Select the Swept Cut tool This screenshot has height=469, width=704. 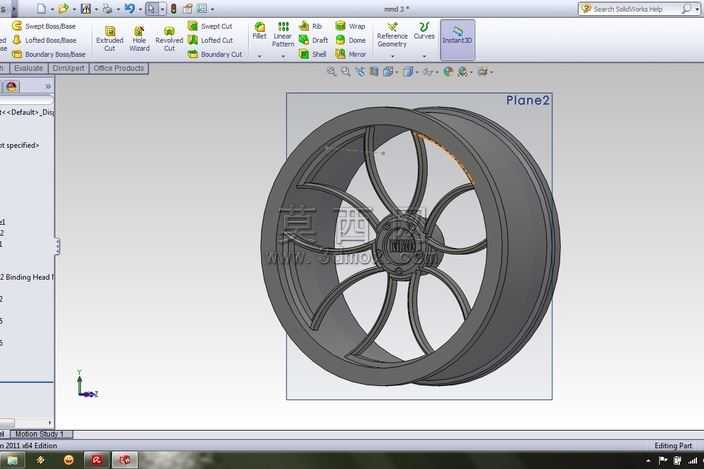210,26
